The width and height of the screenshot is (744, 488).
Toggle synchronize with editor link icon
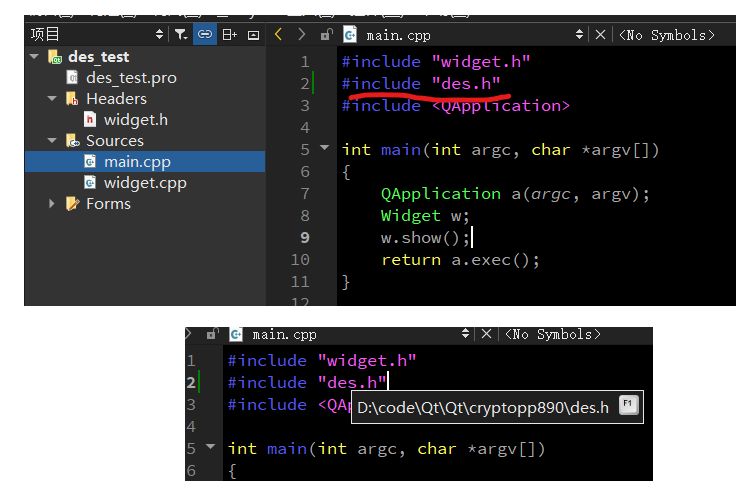[206, 34]
